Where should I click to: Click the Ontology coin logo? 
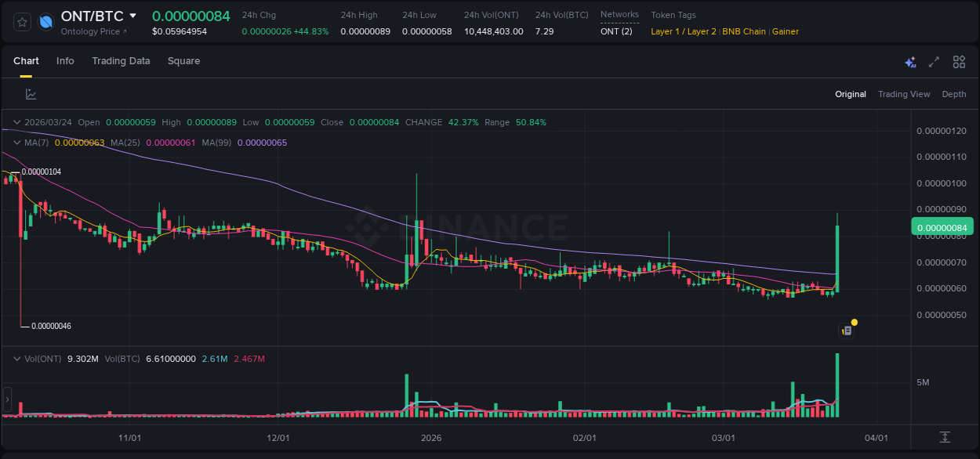click(x=45, y=21)
